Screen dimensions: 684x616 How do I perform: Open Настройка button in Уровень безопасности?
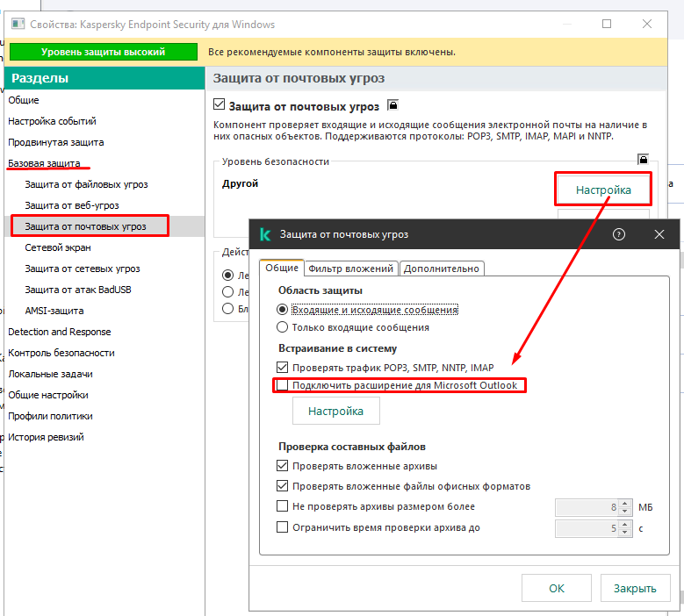coord(603,190)
